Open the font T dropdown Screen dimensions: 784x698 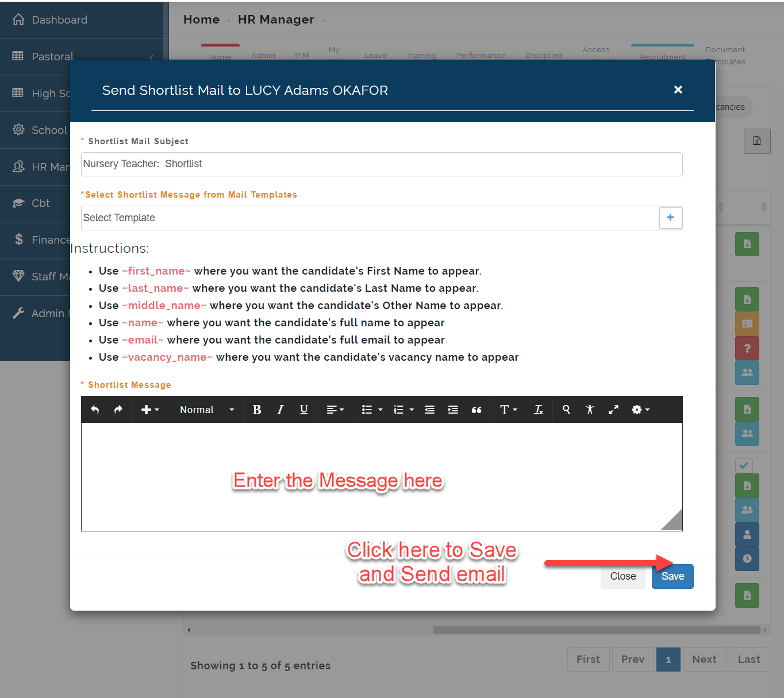[509, 410]
